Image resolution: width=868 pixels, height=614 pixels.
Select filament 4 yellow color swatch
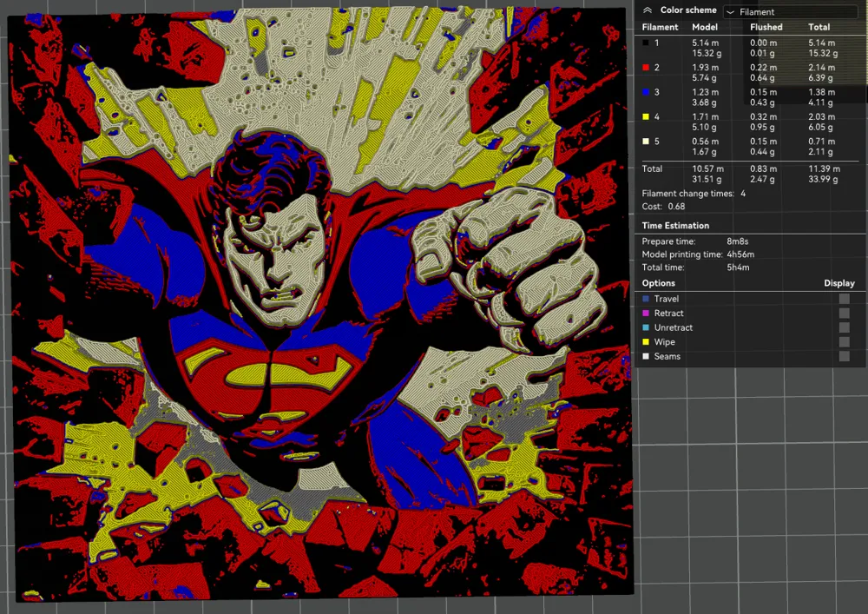[644, 116]
